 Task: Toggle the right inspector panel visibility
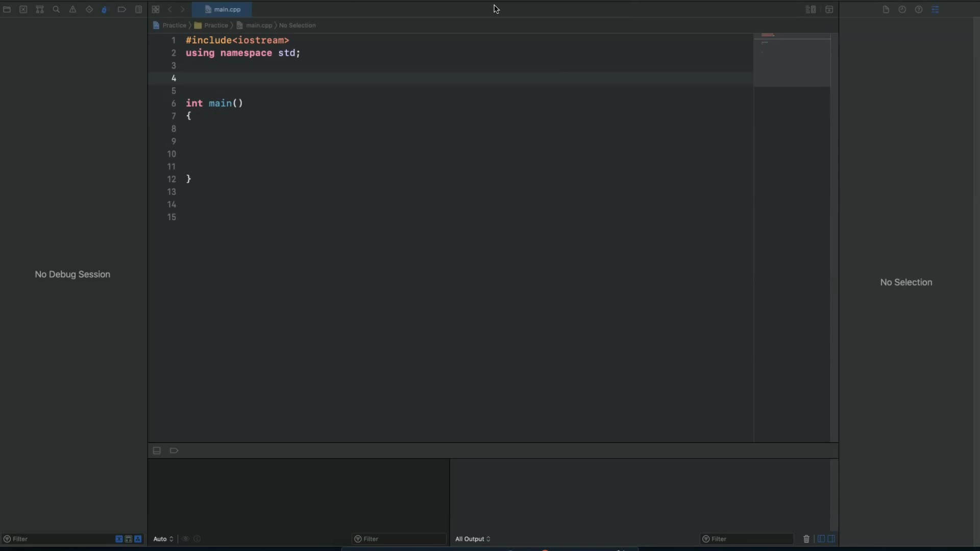(x=935, y=9)
